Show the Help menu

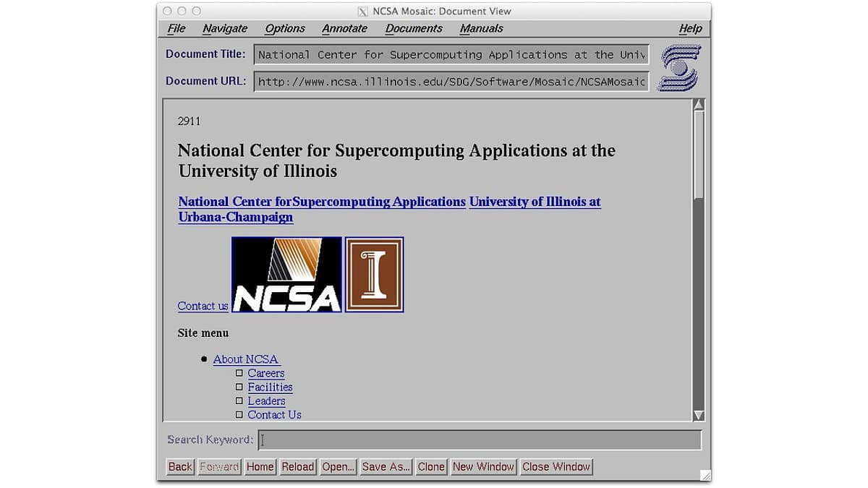[x=690, y=28]
